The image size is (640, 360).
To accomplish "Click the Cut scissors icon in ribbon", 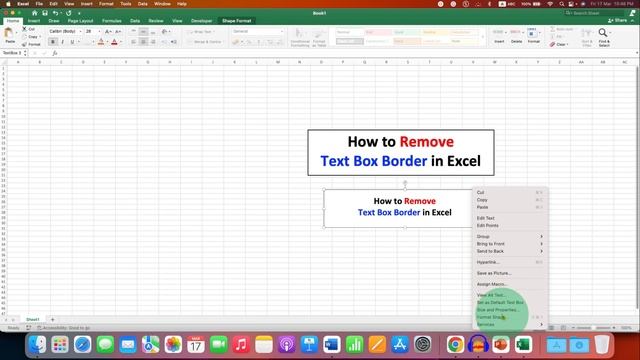I will (x=24, y=29).
